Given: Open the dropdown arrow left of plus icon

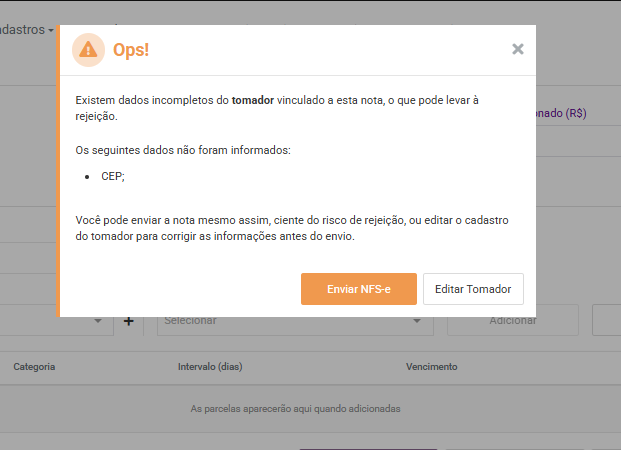Looking at the screenshot, I should (98, 321).
